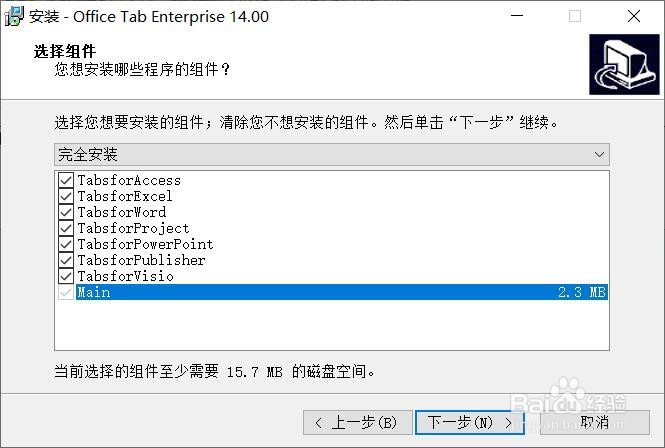This screenshot has height=448, width=665.
Task: Toggle the TabsforWord checkbox
Action: click(66, 212)
